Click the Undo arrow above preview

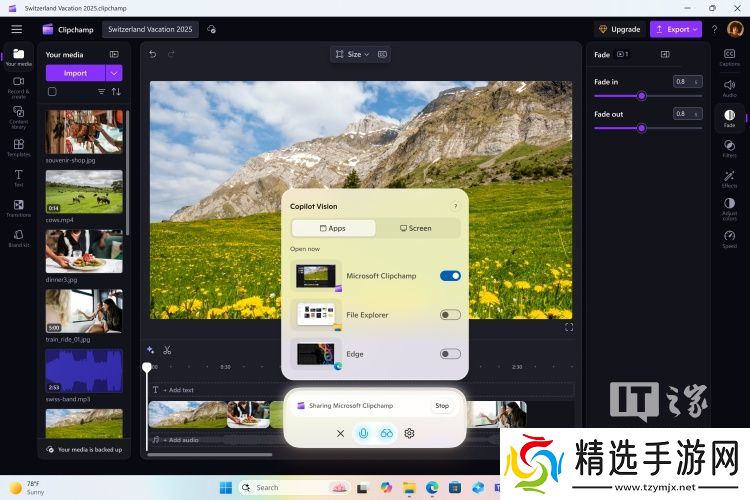pyautogui.click(x=153, y=54)
